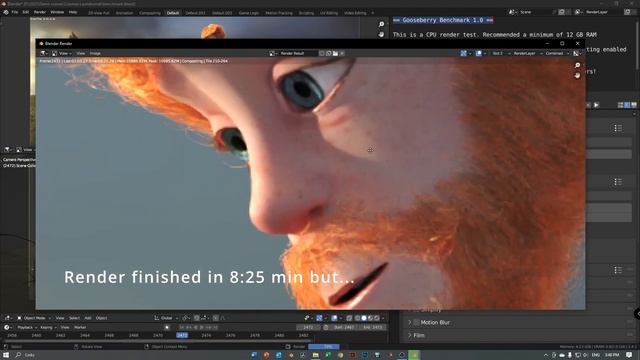Click the auto keying record dot in timeline

(167, 327)
